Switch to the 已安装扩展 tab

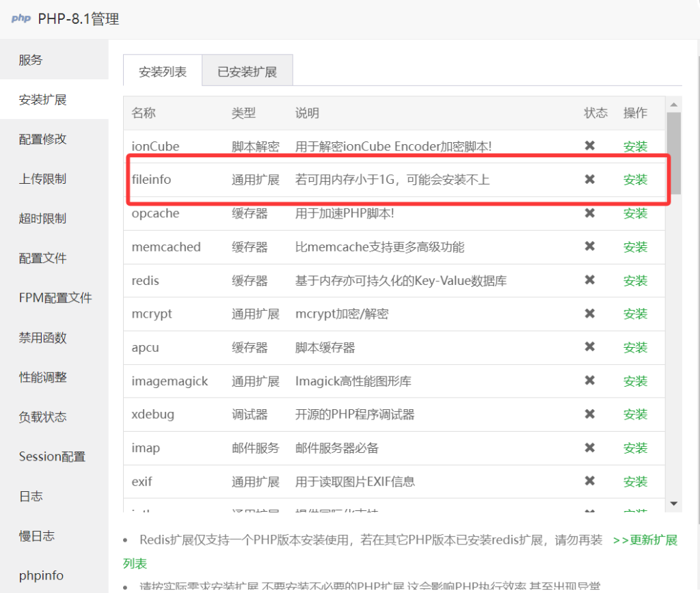point(247,71)
